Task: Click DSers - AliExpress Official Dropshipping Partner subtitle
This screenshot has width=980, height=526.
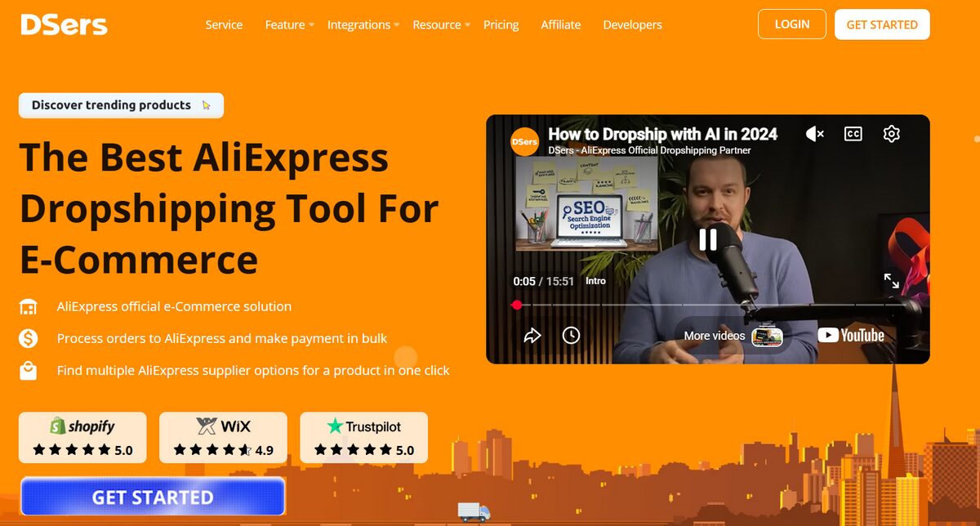Action: [x=649, y=150]
